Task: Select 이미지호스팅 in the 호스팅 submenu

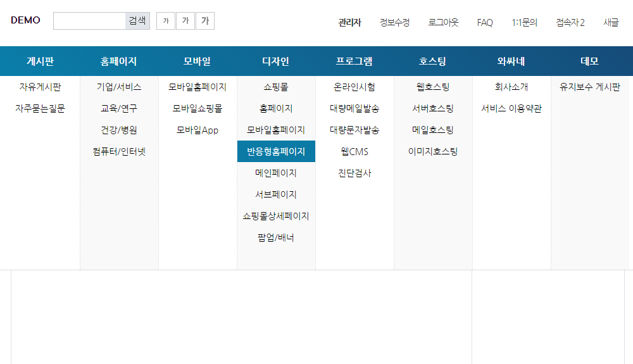Action: 432,151
